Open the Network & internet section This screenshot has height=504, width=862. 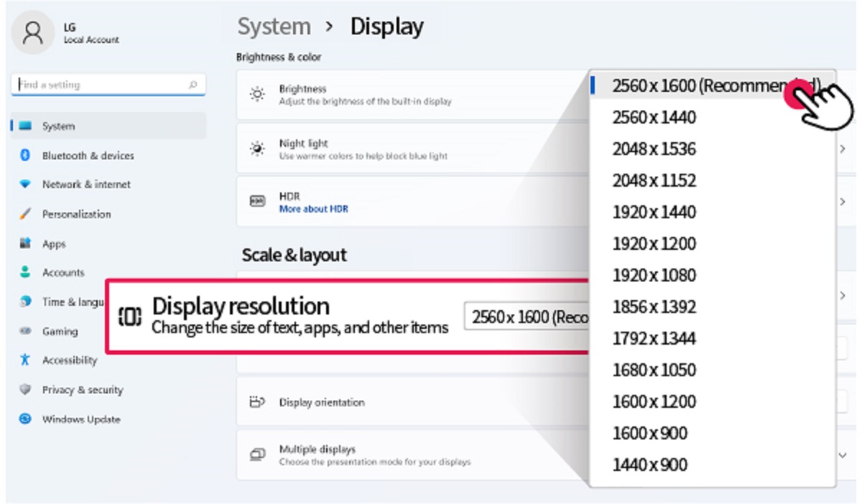click(27, 185)
